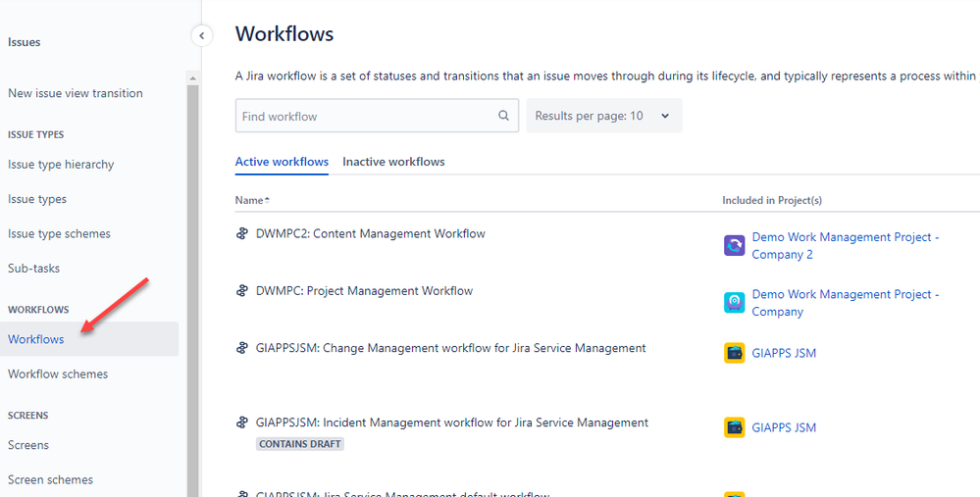
Task: Click the search magnifier icon in Find workflow
Action: pyautogui.click(x=504, y=116)
